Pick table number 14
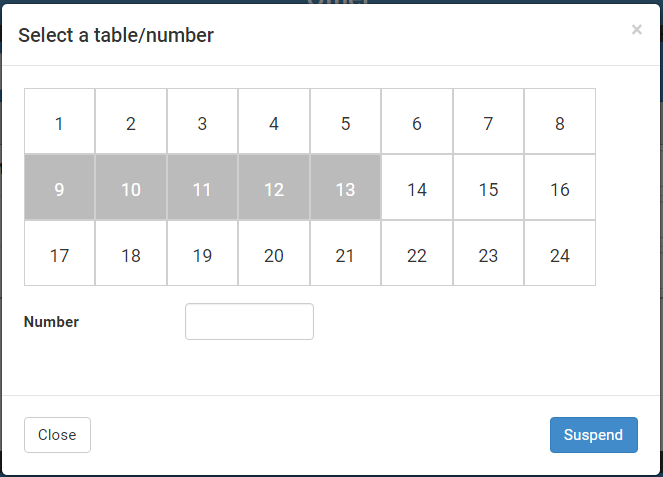The width and height of the screenshot is (663, 477). 417,189
